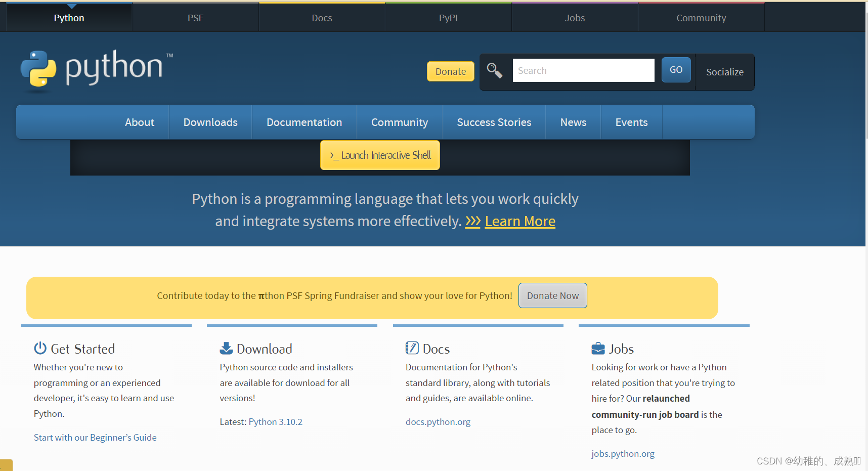Follow the Learn More link
868x471 pixels.
pos(520,222)
